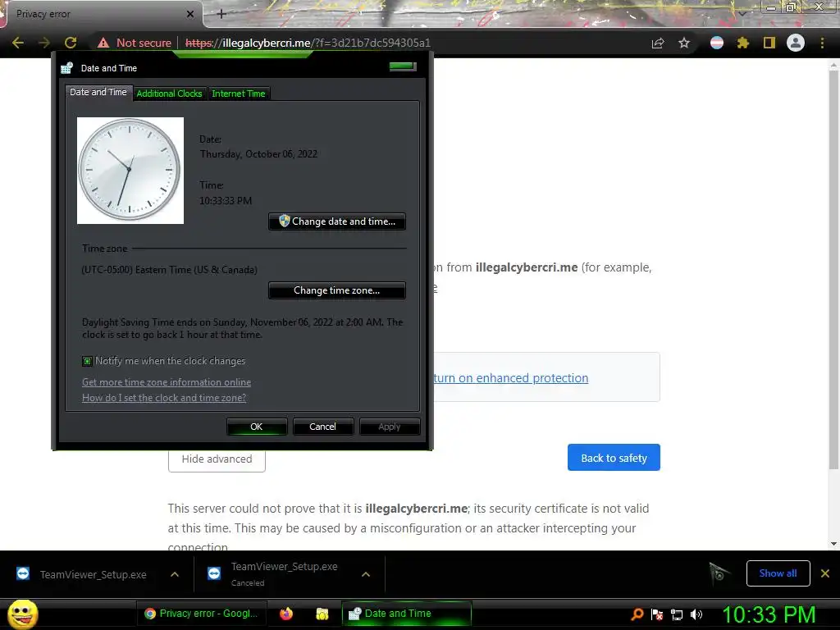Switch to Additional Clocks tab
The width and height of the screenshot is (840, 630).
tap(169, 94)
